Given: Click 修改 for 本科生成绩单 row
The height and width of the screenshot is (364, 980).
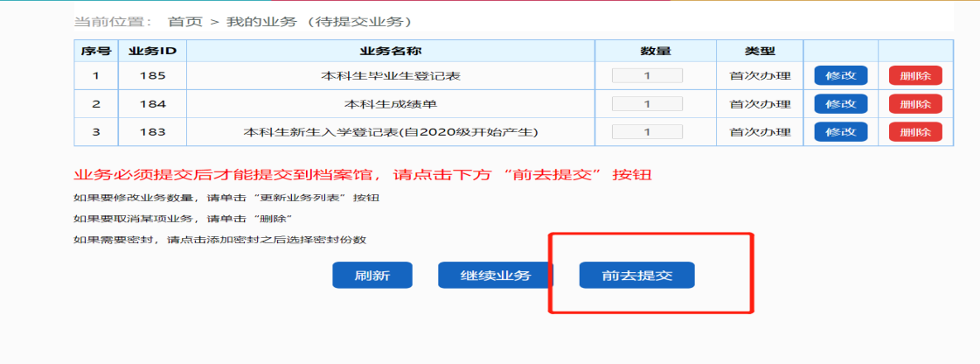Looking at the screenshot, I should tap(840, 103).
